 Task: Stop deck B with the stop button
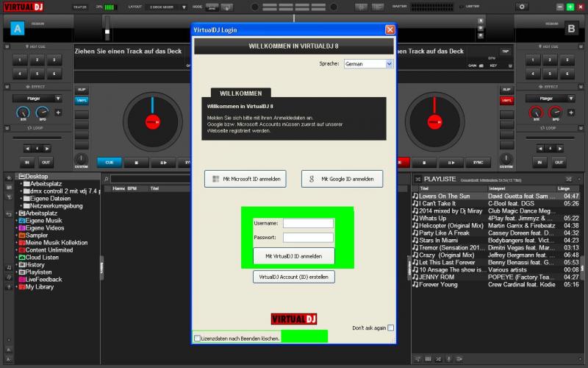[424, 163]
